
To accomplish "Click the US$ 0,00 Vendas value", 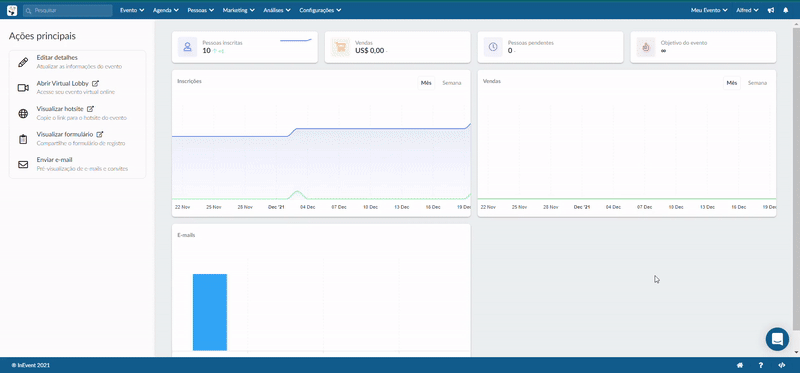I will [369, 51].
